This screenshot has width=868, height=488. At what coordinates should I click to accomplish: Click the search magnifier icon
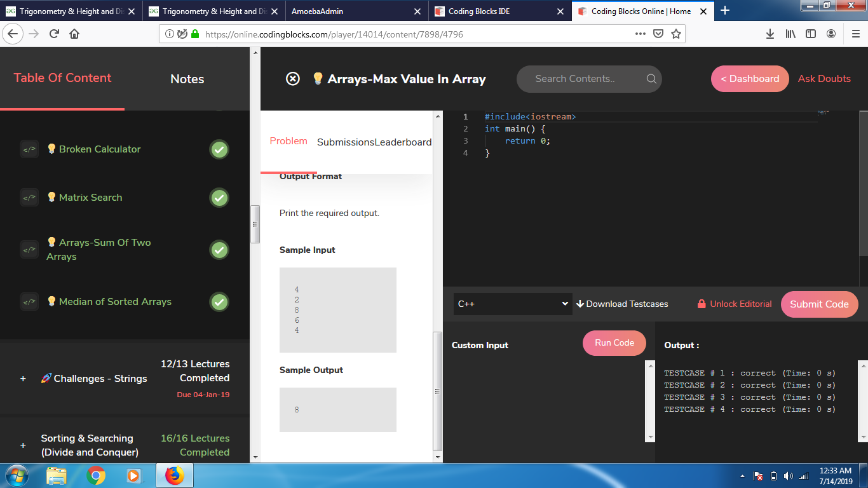651,79
